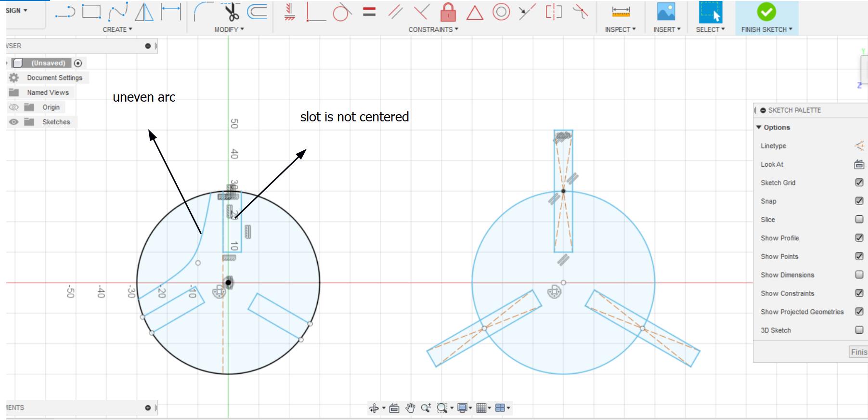Select the Named Views folder
The image size is (868, 420).
(x=39, y=92)
